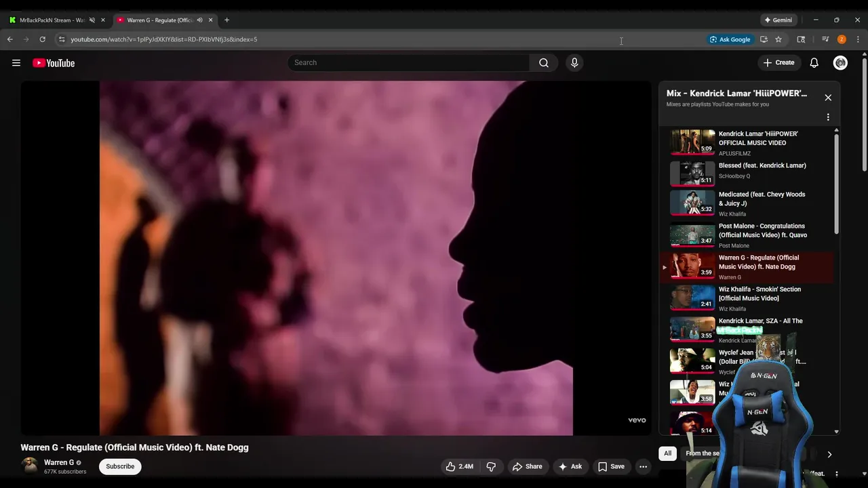Screen dimensions: 868x488
Task: Click the search magnifier button
Action: tap(544, 63)
